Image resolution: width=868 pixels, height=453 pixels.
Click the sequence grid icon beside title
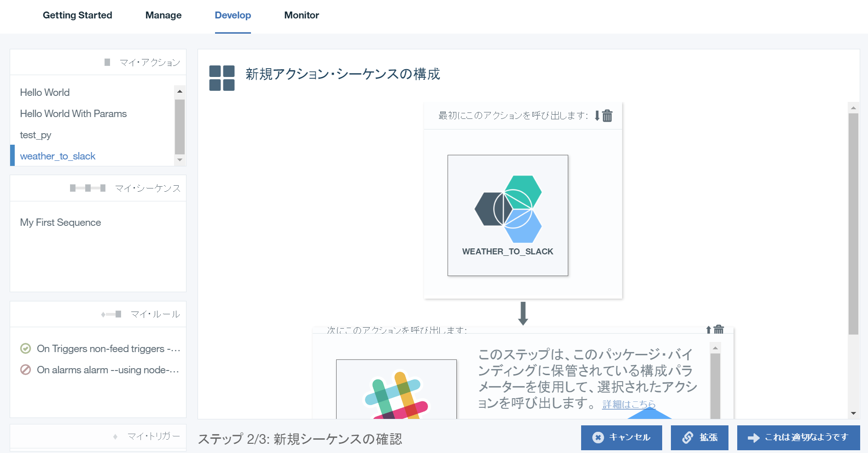tap(222, 78)
